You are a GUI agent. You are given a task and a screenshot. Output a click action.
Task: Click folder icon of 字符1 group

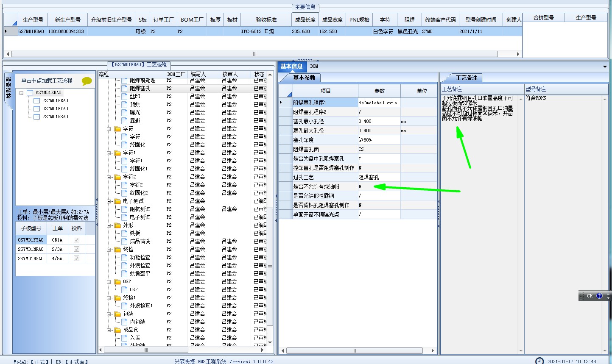[118, 153]
